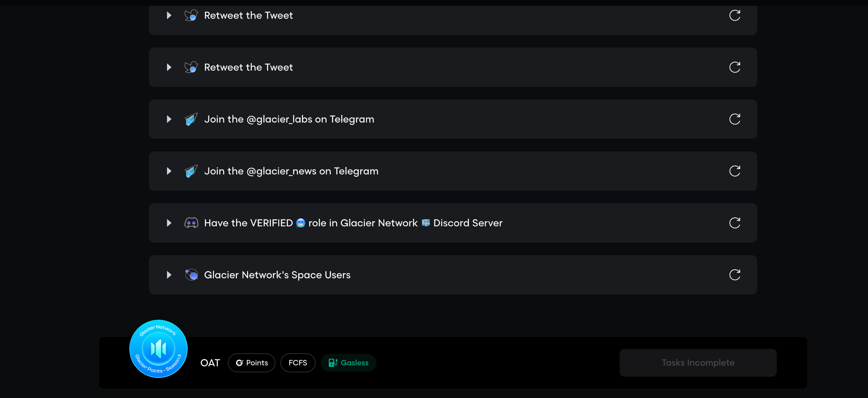Click refresh icon on second Retweet task
Screen dimensions: 868x398
coord(734,67)
